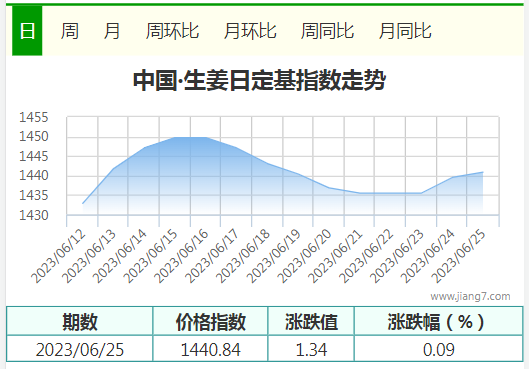This screenshot has height=369, width=529.
Task: Click the 2023/06/13 x-axis date label
Action: pos(89,256)
